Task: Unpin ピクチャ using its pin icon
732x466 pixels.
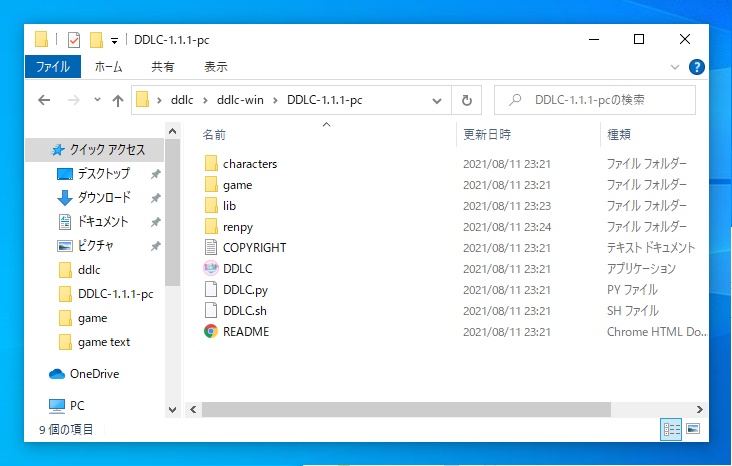Action: tap(155, 246)
